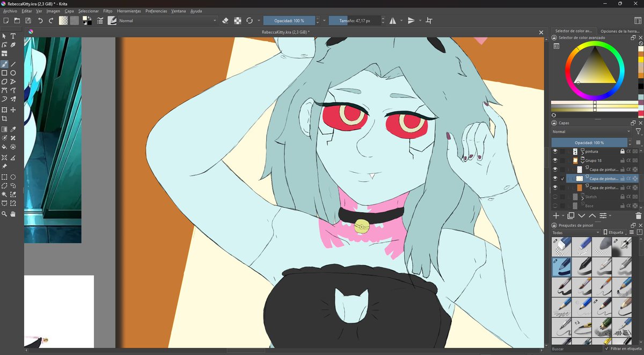The width and height of the screenshot is (644, 355).
Task: Open the Archivo menu
Action: 10,11
